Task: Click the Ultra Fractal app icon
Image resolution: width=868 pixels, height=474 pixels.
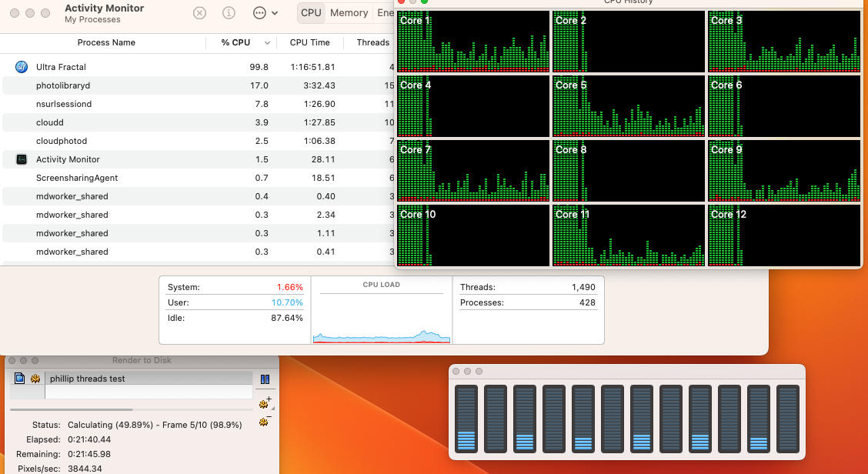Action: [x=22, y=67]
